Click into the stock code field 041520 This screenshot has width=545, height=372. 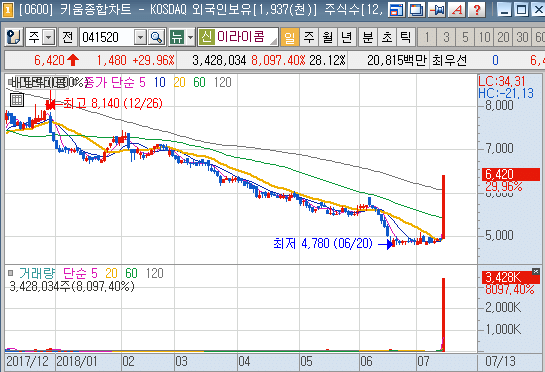(x=107, y=37)
